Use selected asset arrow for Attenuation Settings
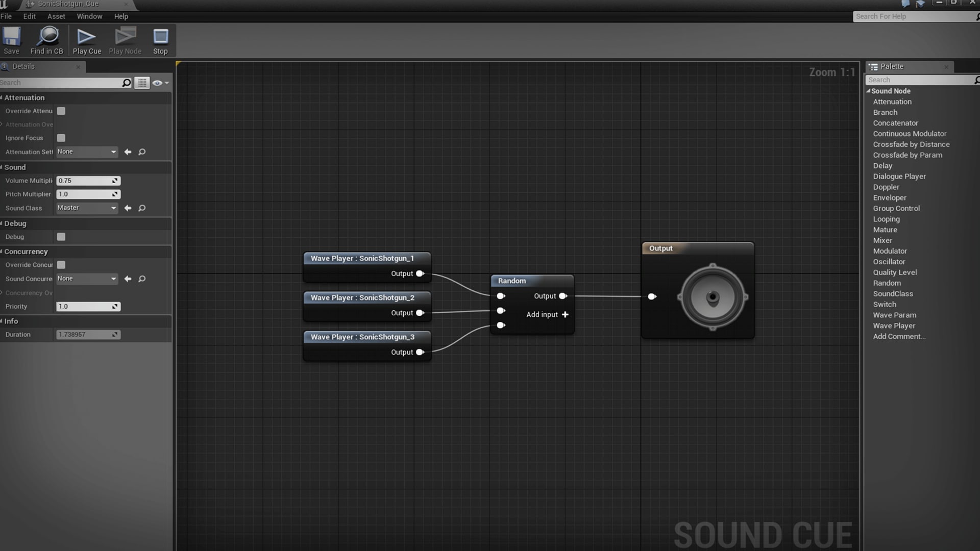 [128, 152]
